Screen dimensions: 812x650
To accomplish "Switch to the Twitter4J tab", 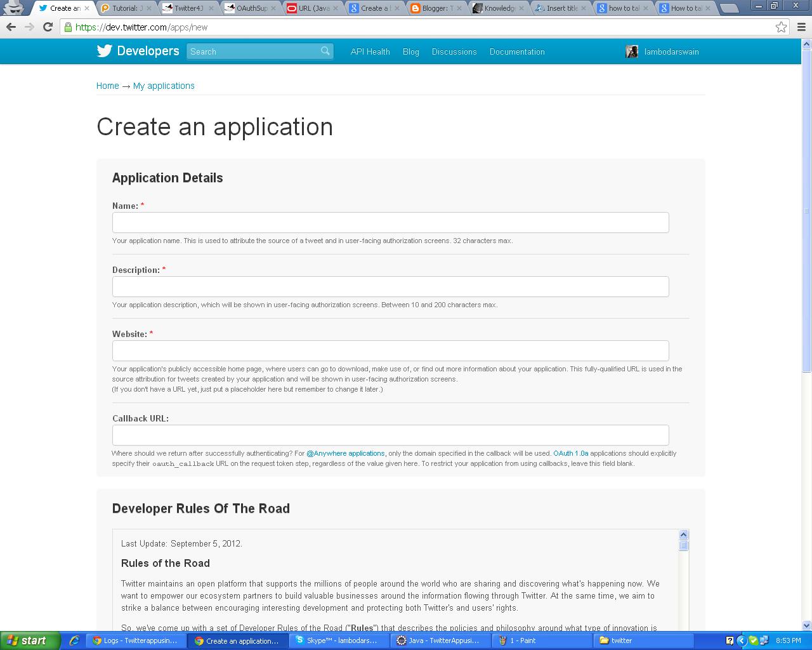I will [189, 8].
